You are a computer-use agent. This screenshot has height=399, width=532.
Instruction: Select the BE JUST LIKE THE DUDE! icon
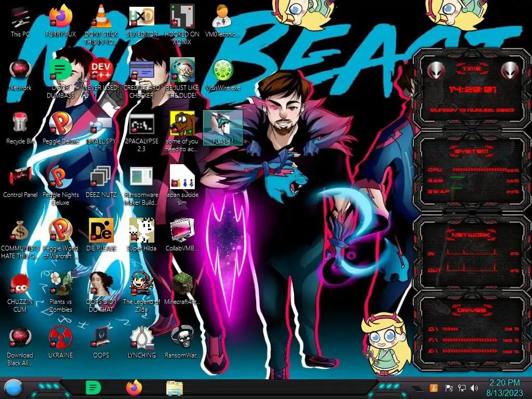[x=182, y=78]
